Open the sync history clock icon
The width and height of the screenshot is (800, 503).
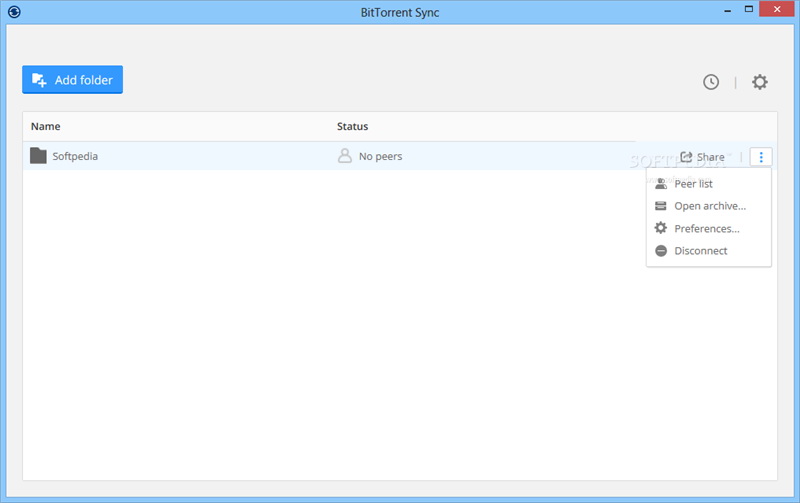pyautogui.click(x=711, y=82)
